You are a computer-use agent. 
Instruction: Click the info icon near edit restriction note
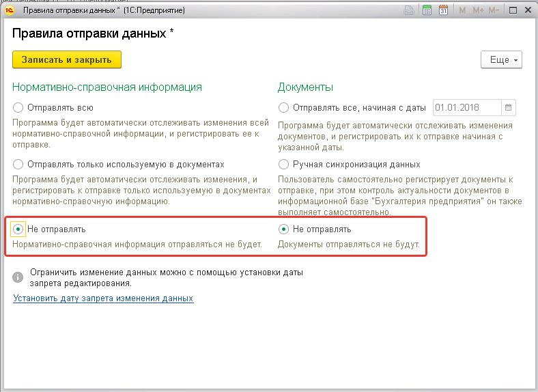[x=18, y=277]
